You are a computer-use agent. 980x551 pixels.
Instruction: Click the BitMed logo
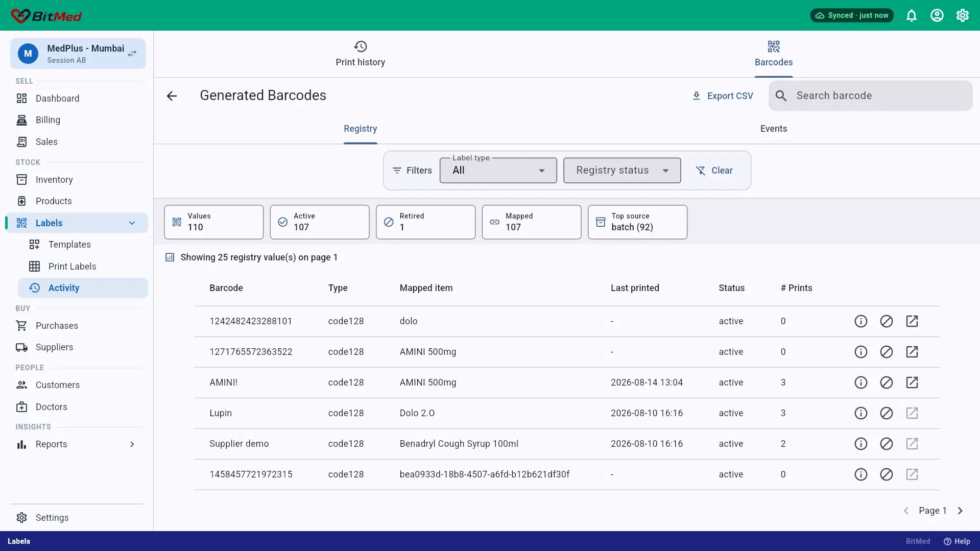46,16
